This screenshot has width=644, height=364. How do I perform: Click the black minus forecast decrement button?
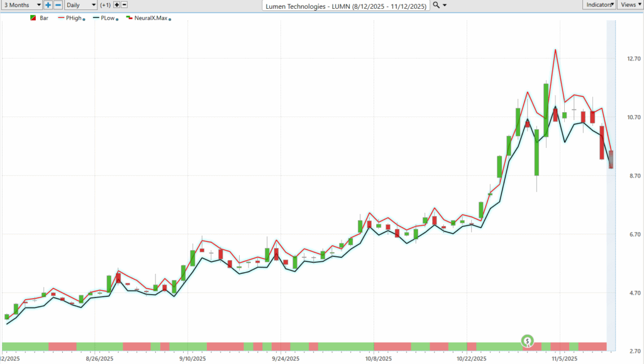125,4
